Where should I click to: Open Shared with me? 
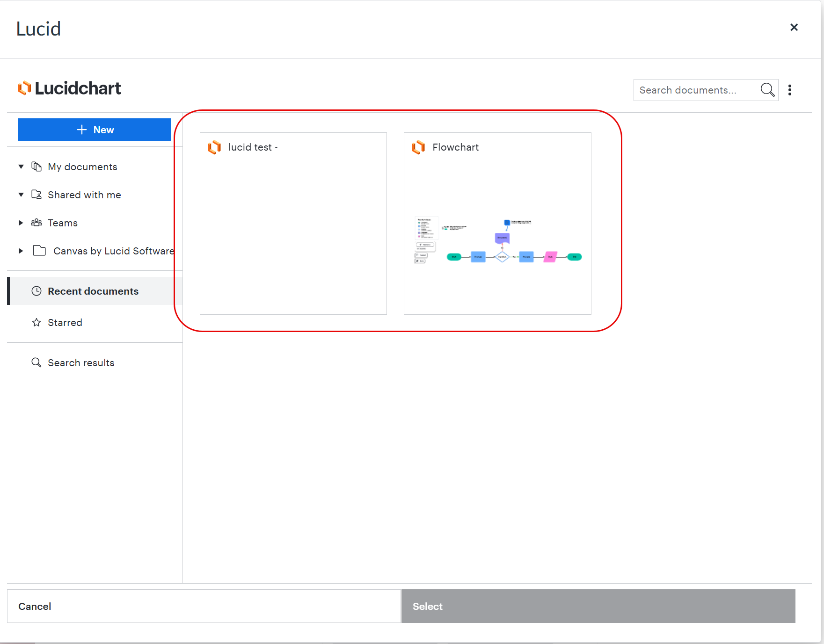point(84,195)
